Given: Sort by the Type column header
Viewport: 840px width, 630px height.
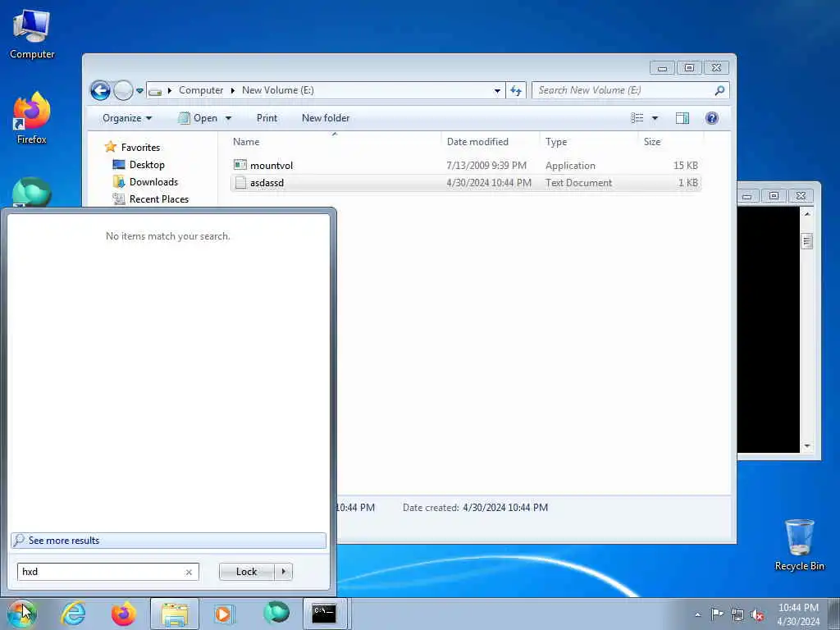Looking at the screenshot, I should (589, 141).
